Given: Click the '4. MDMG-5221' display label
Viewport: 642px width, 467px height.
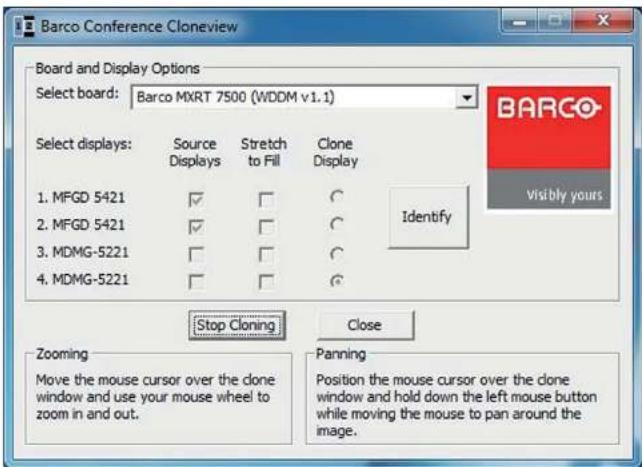Looking at the screenshot, I should click(x=83, y=280).
